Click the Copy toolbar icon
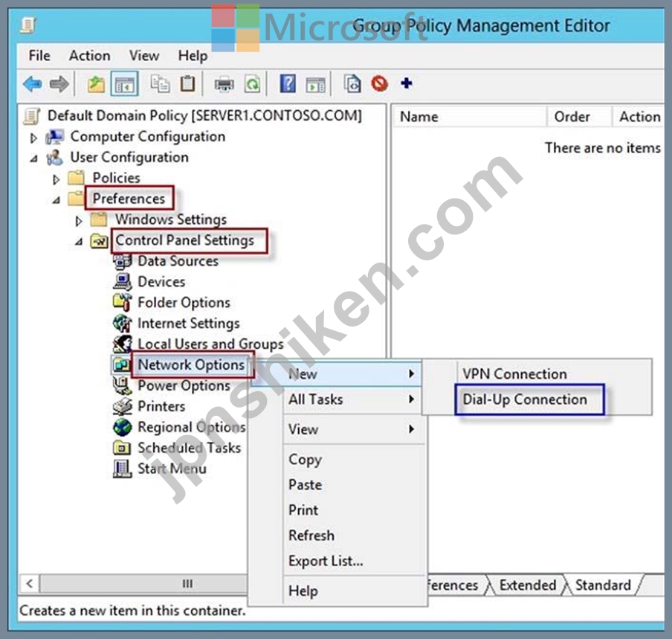This screenshot has height=639, width=672. pyautogui.click(x=161, y=83)
